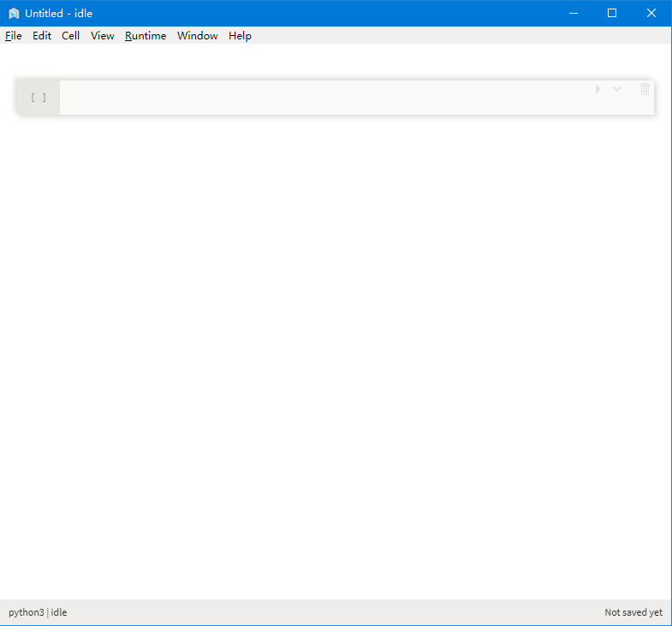Open the File menu
Screen dimensions: 672x626
click(14, 36)
